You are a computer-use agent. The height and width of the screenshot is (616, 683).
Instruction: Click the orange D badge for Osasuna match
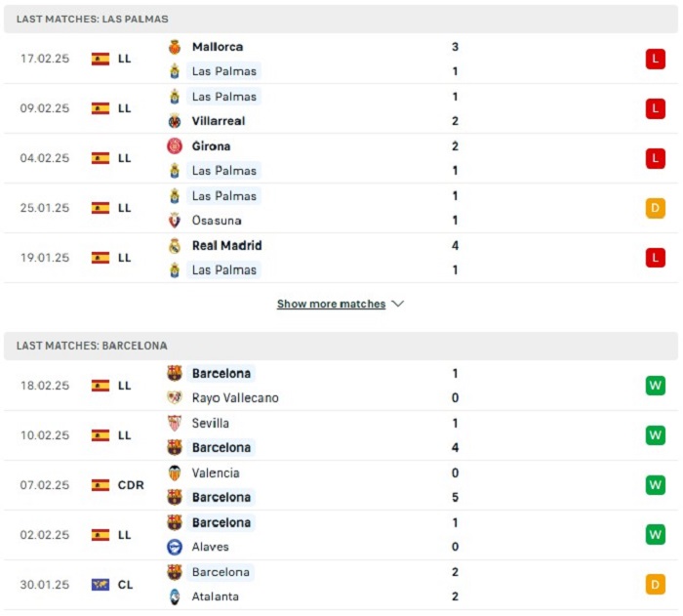(655, 208)
